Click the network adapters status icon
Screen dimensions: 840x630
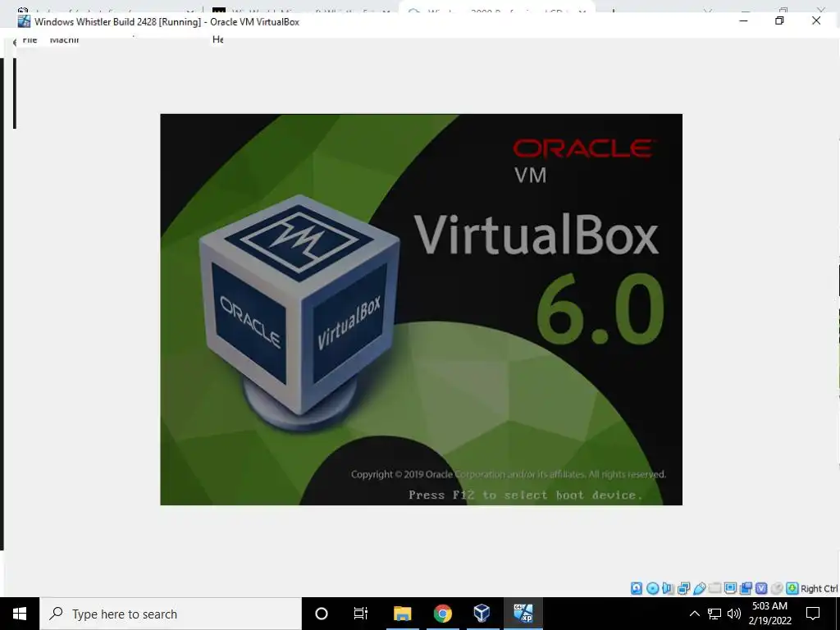[x=683, y=588]
